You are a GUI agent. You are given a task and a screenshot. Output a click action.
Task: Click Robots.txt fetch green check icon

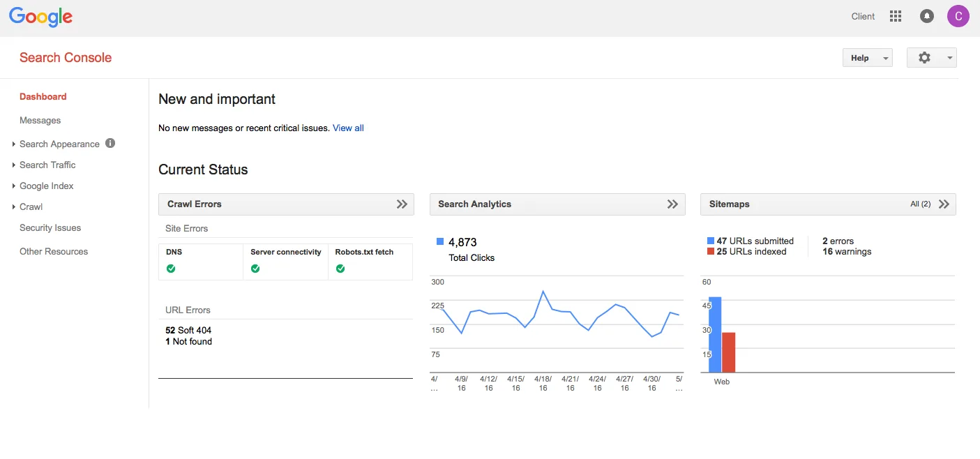pos(340,269)
